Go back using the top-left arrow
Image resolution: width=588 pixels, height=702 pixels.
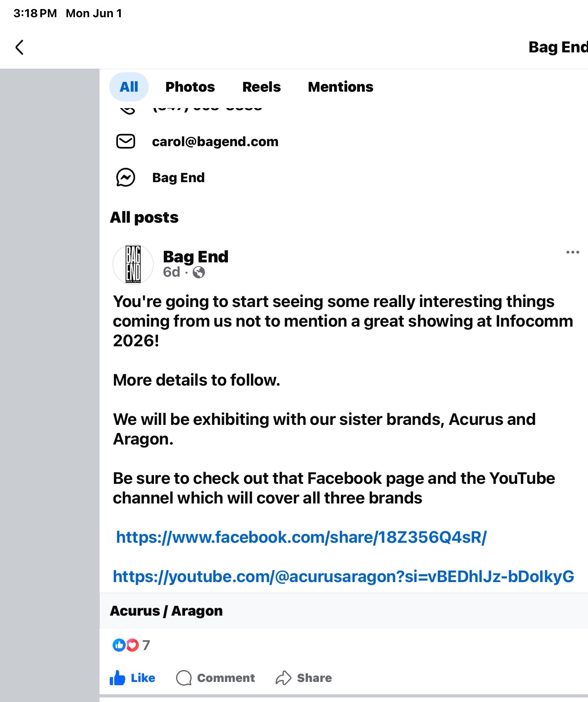(19, 47)
